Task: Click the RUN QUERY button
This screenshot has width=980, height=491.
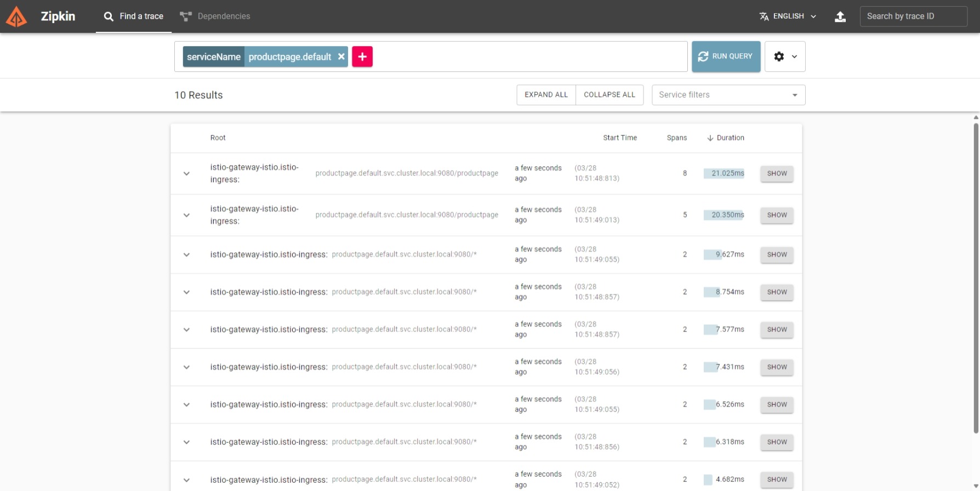Action: point(726,57)
